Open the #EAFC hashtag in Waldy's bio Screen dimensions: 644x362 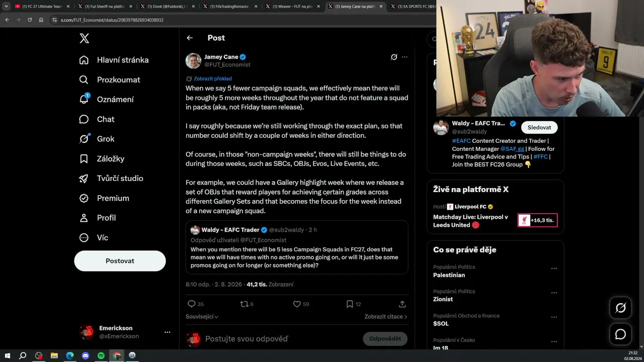pyautogui.click(x=461, y=141)
